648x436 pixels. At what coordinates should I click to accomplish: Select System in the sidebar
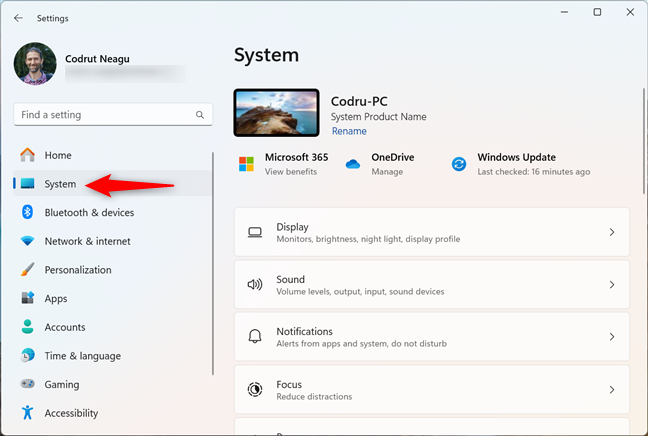112,183
